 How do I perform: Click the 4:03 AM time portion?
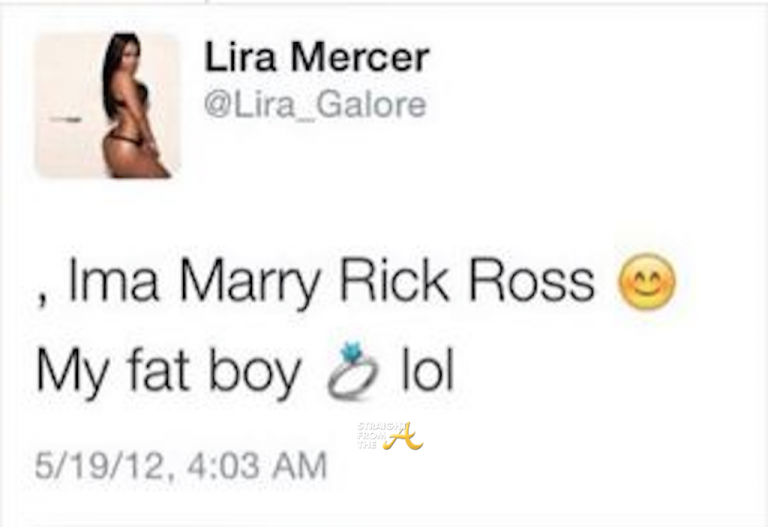257,465
